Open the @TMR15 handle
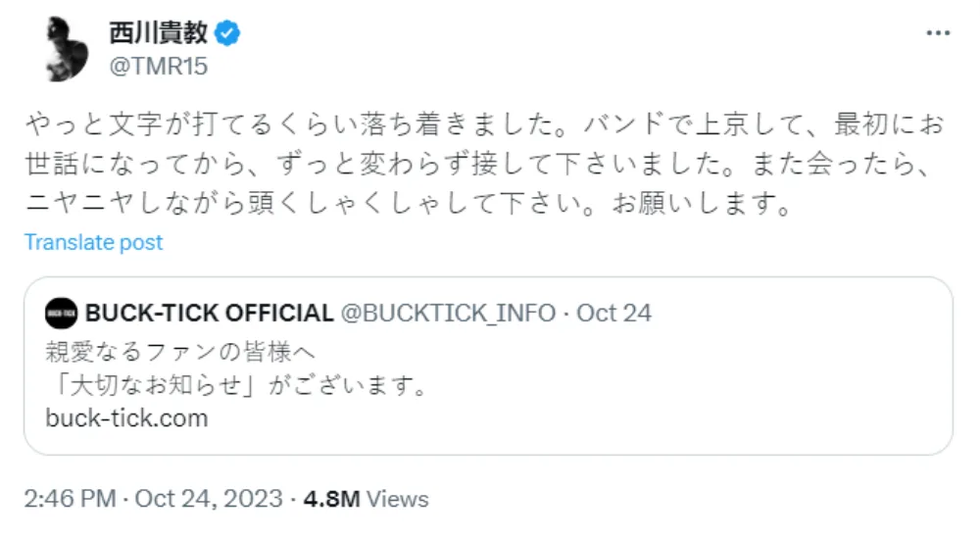 158,67
